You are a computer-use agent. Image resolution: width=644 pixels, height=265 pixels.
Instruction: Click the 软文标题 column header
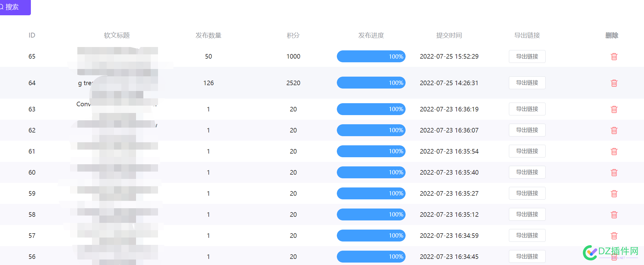click(117, 35)
